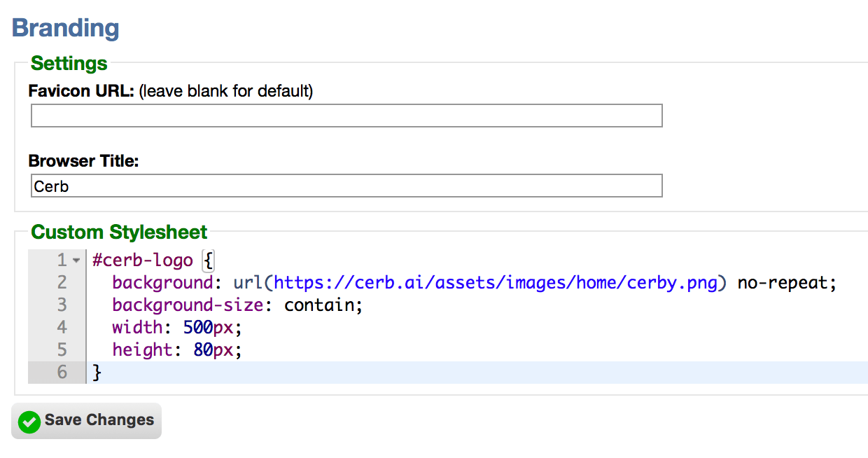The height and width of the screenshot is (458, 868).
Task: Place cursor on the opening curly brace
Action: pyautogui.click(x=208, y=261)
